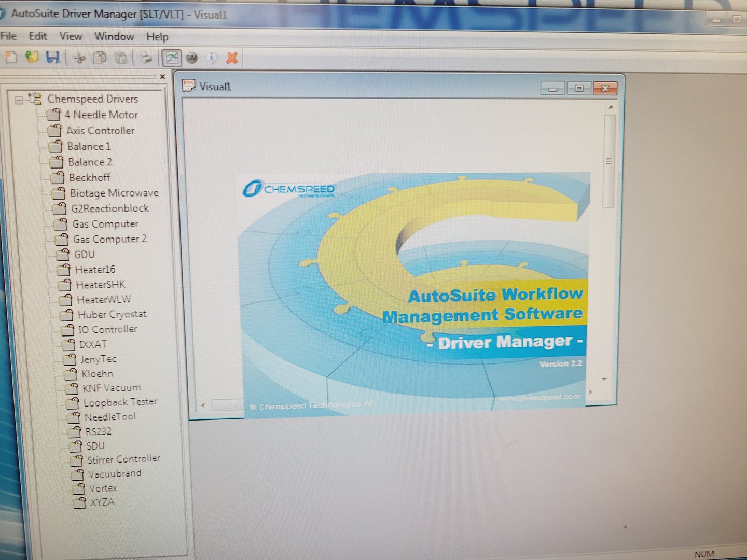Maximize the Visual1 child window

(x=578, y=88)
